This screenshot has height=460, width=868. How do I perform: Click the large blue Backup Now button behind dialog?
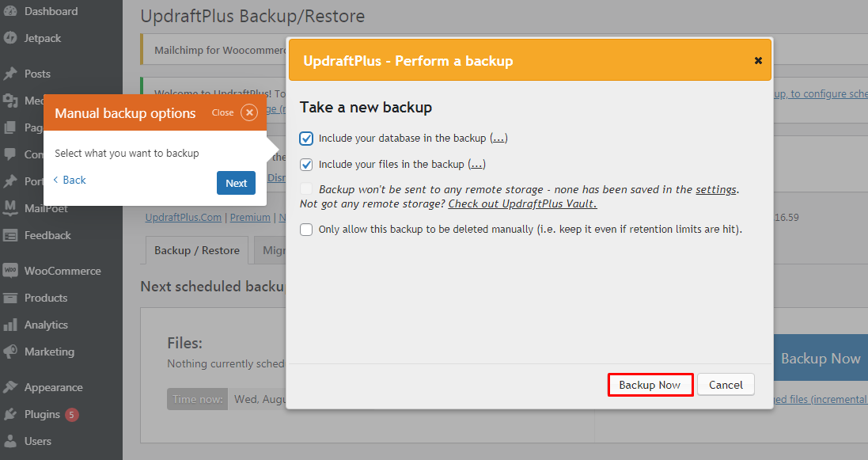tap(821, 358)
